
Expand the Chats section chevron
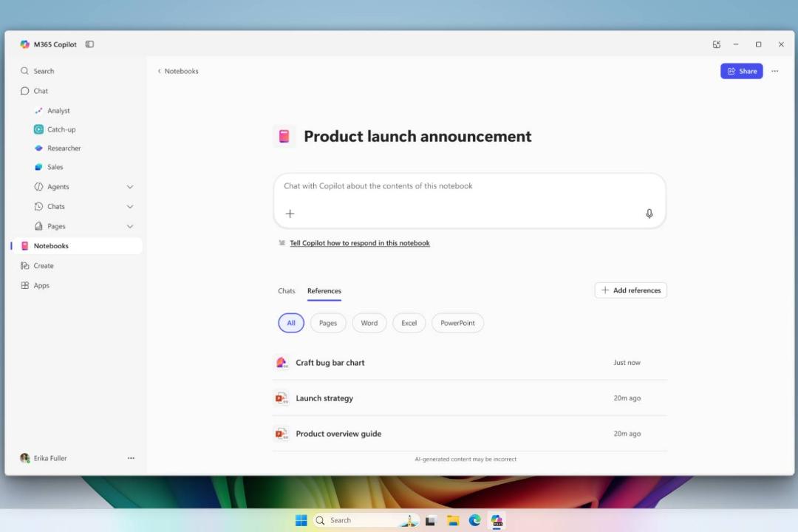click(x=130, y=207)
